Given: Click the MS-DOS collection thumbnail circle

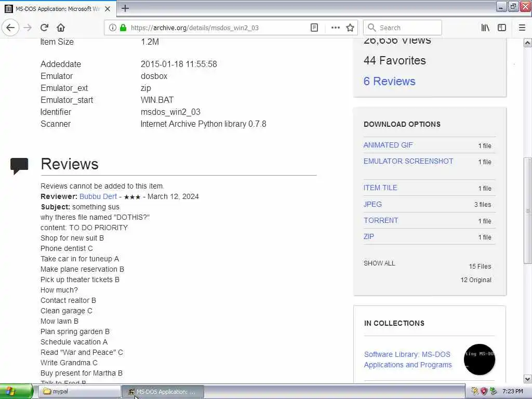Looking at the screenshot, I should (x=480, y=360).
